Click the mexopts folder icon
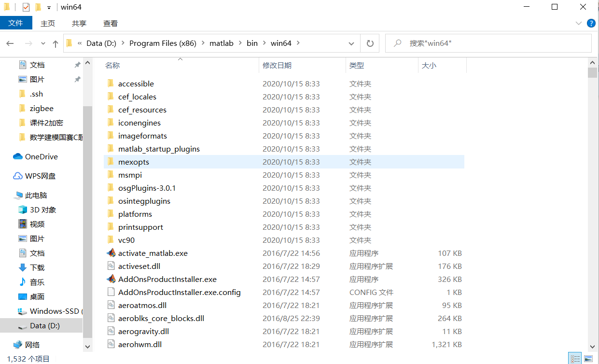 pos(111,162)
